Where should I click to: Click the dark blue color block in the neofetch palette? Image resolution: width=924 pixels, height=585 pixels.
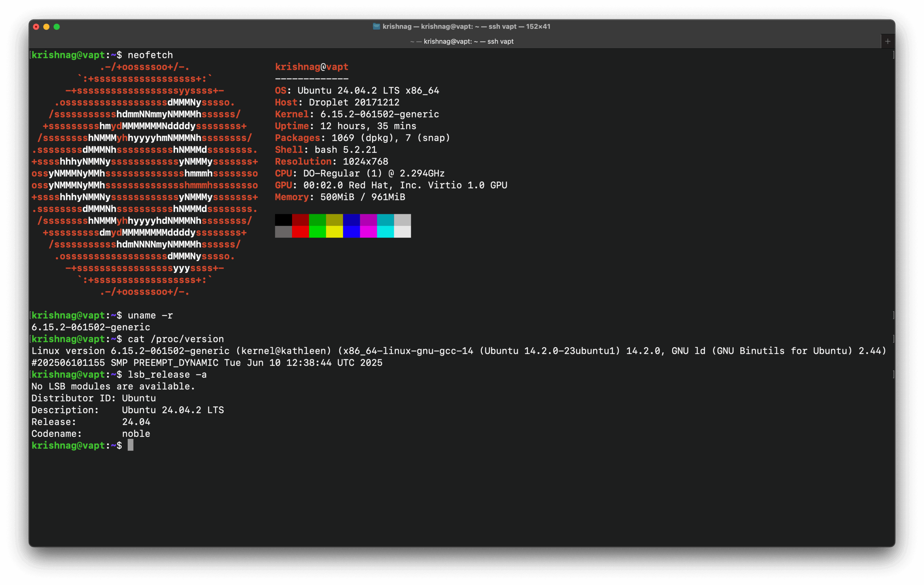tap(352, 220)
